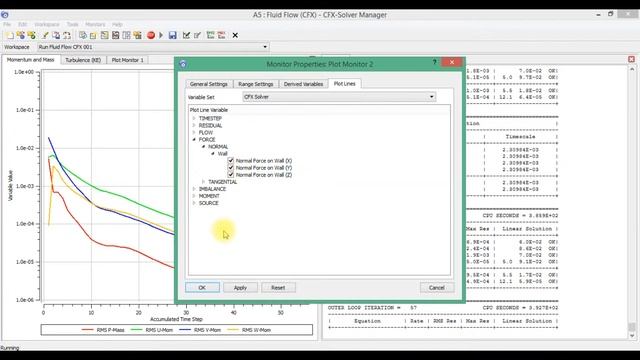Expand the SOURCE tree node
Viewport: 640px width, 360px height.
click(194, 203)
